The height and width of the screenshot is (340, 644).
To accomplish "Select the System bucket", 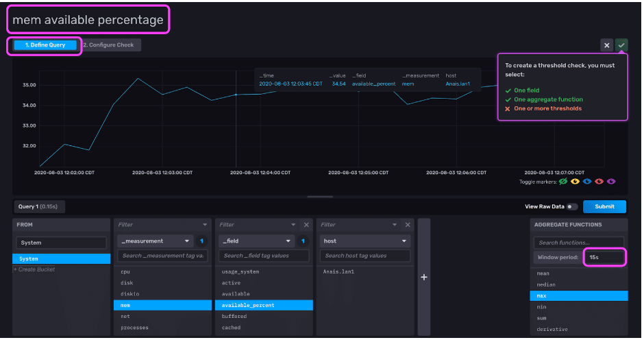I will 61,258.
